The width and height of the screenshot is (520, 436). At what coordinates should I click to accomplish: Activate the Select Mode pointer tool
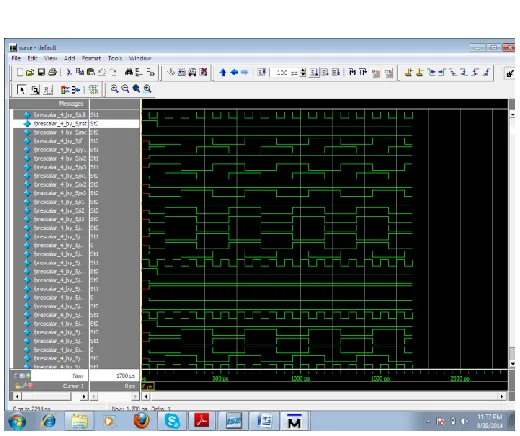(21, 89)
